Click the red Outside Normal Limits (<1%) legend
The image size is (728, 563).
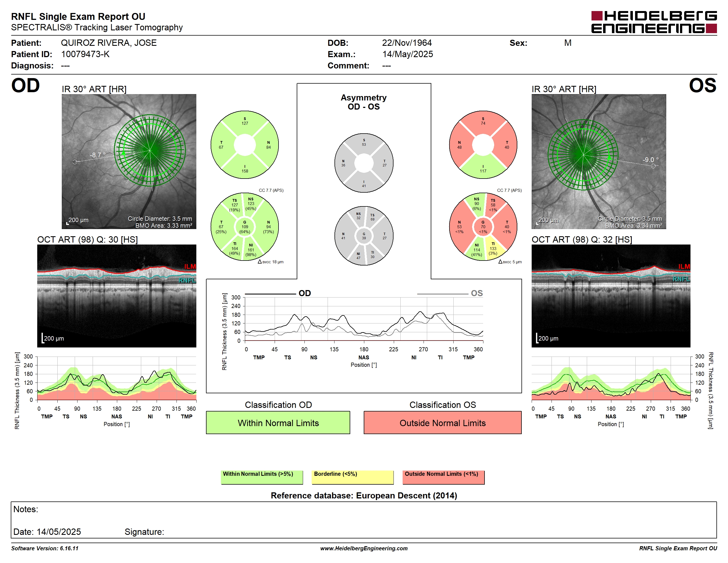coord(443,477)
